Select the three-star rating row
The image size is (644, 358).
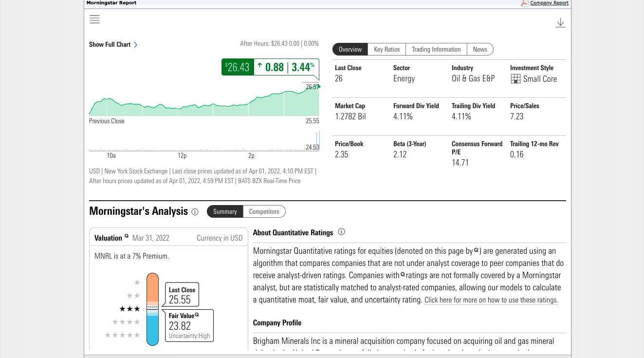(130, 309)
